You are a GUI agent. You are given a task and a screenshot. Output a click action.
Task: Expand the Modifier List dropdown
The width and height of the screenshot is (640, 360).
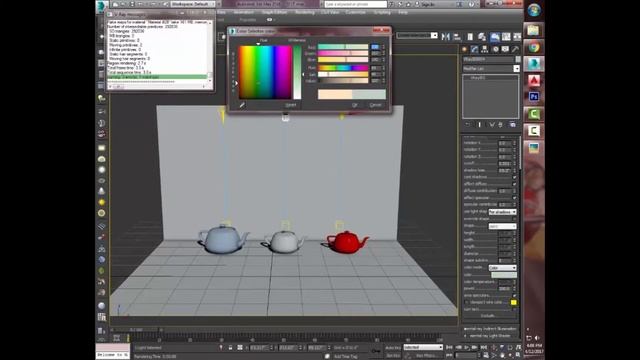[x=516, y=69]
